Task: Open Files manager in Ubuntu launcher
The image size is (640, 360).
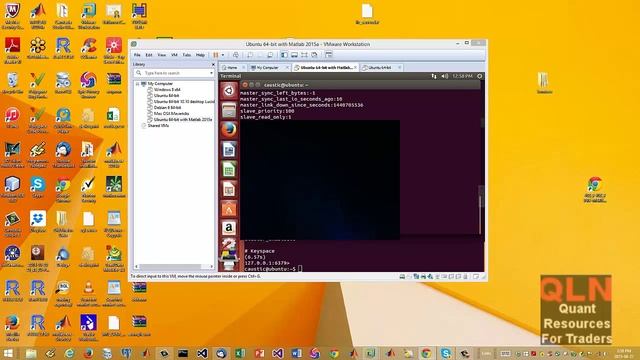Action: (229, 110)
